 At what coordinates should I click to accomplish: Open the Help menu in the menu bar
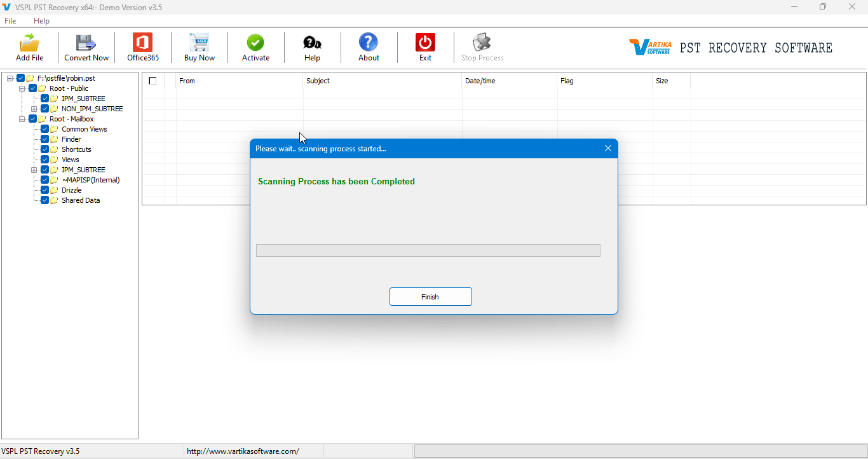tap(41, 21)
